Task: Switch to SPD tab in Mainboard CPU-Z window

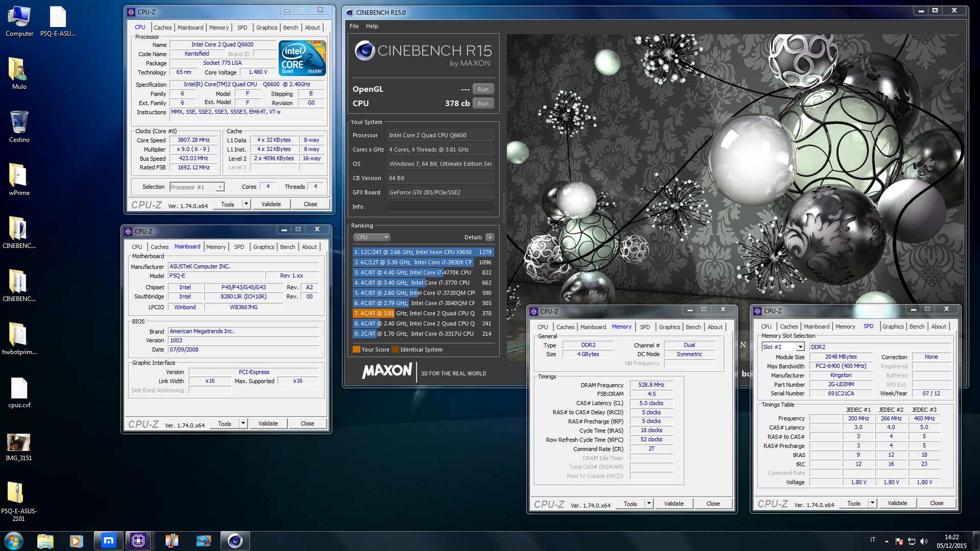Action: [239, 247]
